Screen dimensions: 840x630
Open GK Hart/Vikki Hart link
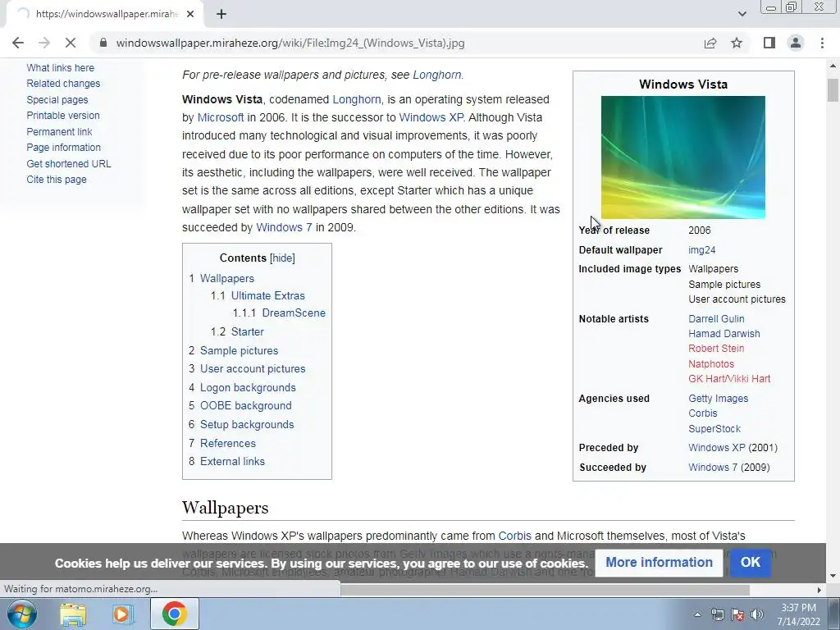pos(729,379)
